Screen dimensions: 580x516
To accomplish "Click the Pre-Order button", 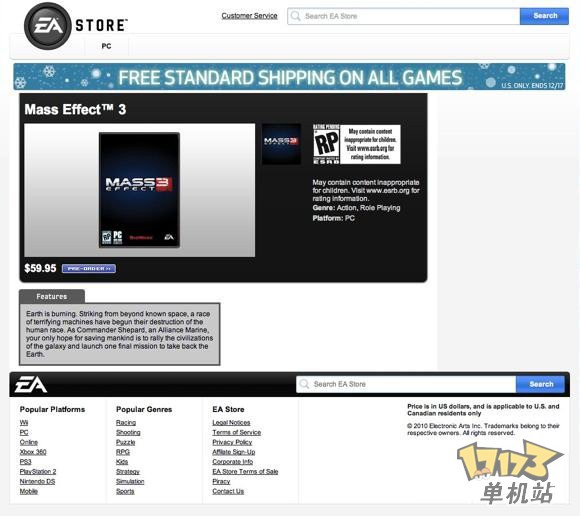I will pos(89,269).
